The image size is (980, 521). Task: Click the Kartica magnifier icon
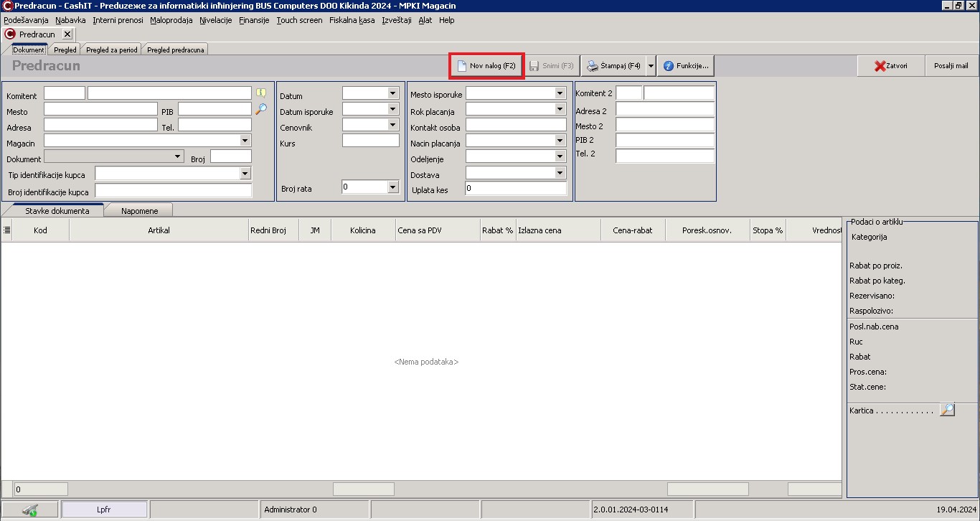[x=948, y=410]
